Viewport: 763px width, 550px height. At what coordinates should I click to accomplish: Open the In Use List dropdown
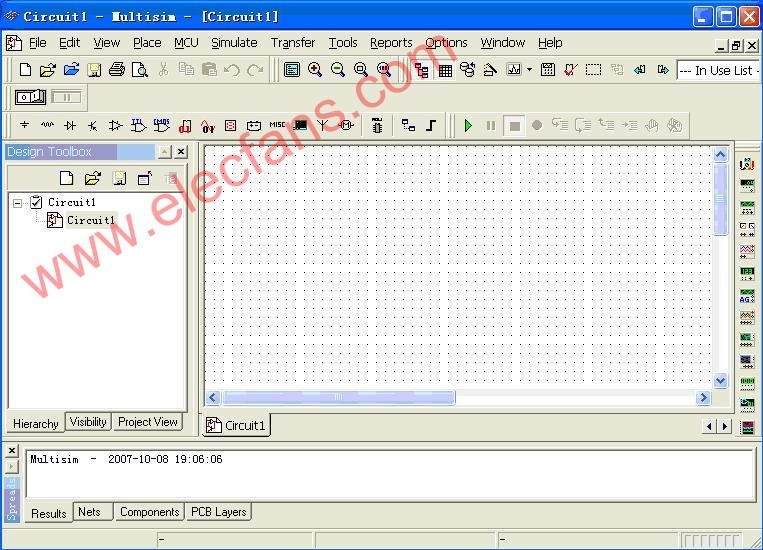point(718,70)
